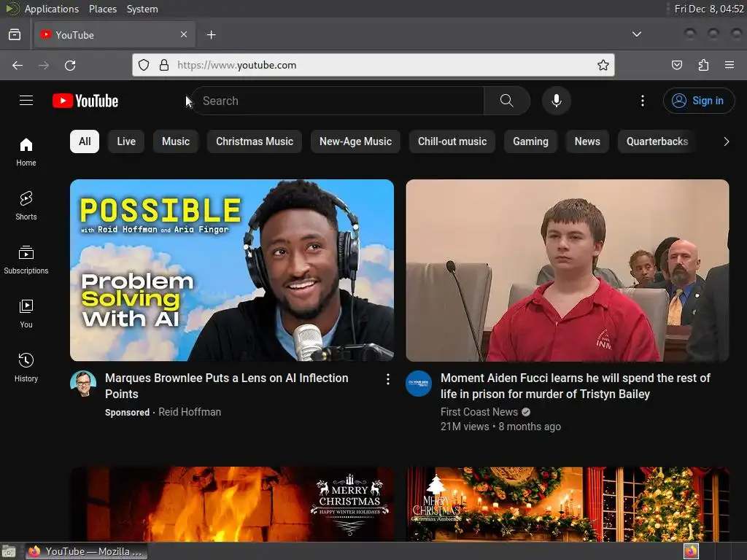Open Moment Aiden Fucci learns video title
The height and width of the screenshot is (560, 747).
(575, 386)
